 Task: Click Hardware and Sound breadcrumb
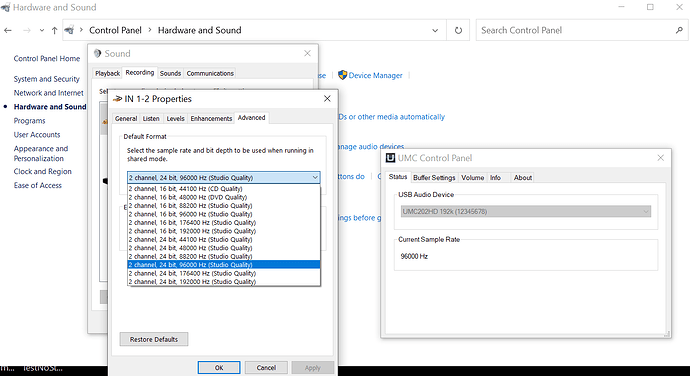199,30
